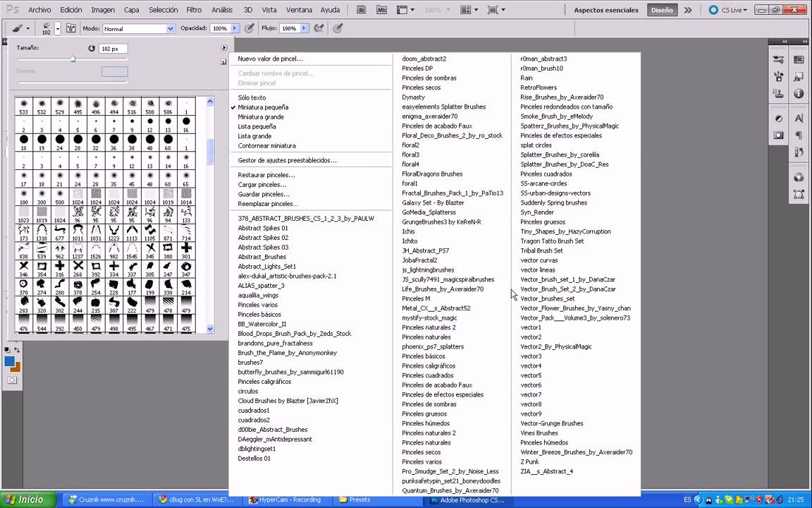Click the Tamaño size slider handle
Image resolution: width=812 pixels, height=508 pixels.
coord(73,59)
